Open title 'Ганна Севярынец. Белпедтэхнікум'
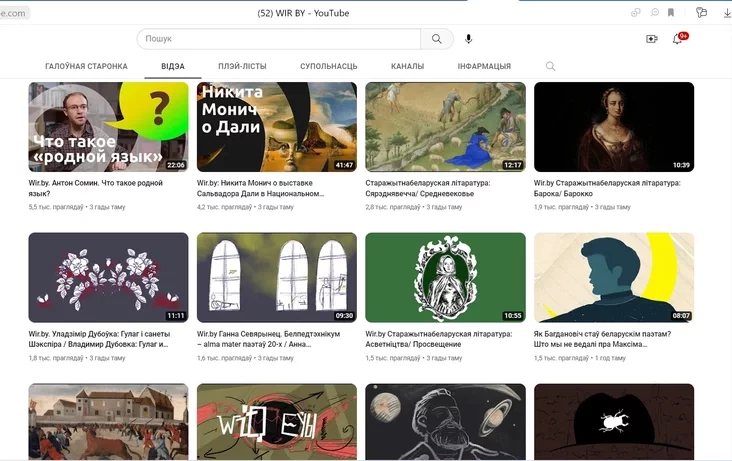Image resolution: width=732 pixels, height=461 pixels. pos(268,339)
